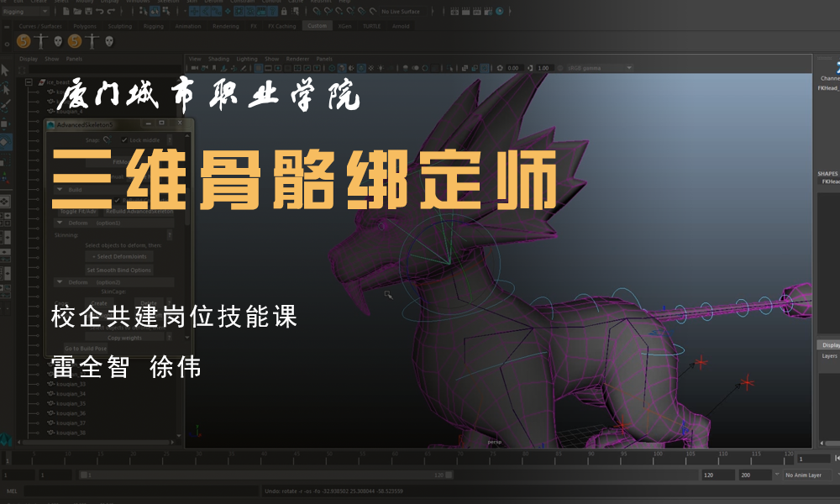Screen dimensions: 840x504
Task: Click the Copy weights button
Action: (x=124, y=338)
